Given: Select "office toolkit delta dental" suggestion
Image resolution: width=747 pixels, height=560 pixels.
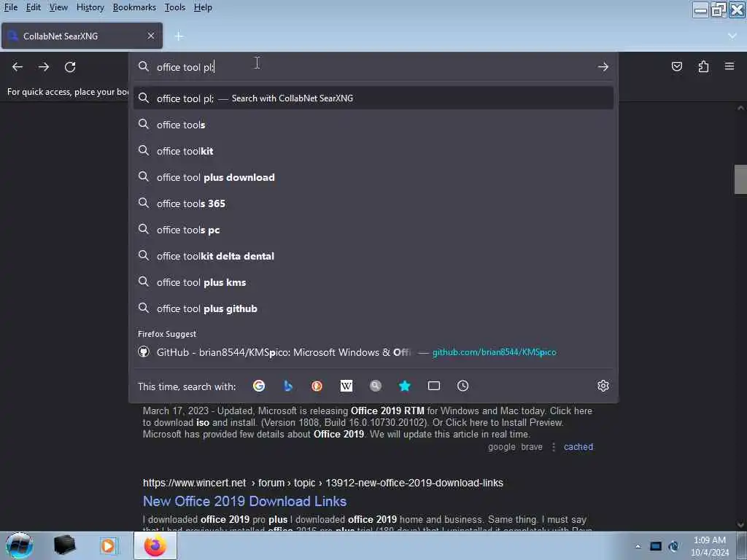Looking at the screenshot, I should click(x=373, y=256).
